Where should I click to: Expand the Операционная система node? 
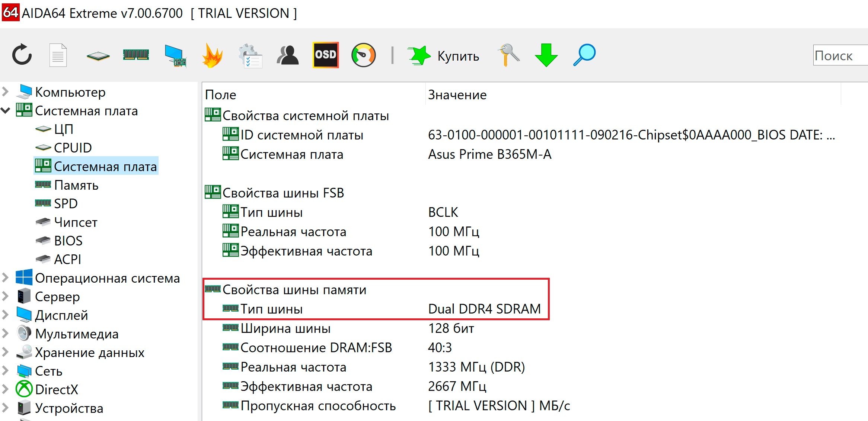tap(5, 277)
